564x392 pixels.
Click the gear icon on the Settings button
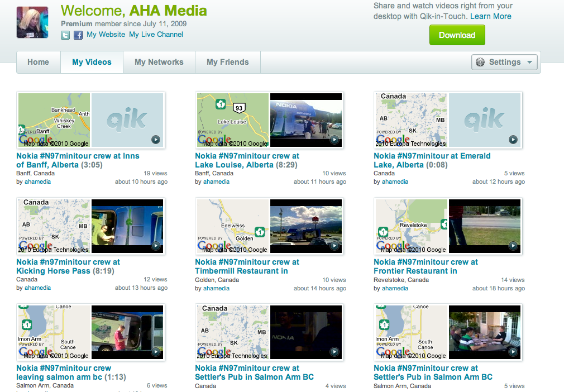pos(480,63)
